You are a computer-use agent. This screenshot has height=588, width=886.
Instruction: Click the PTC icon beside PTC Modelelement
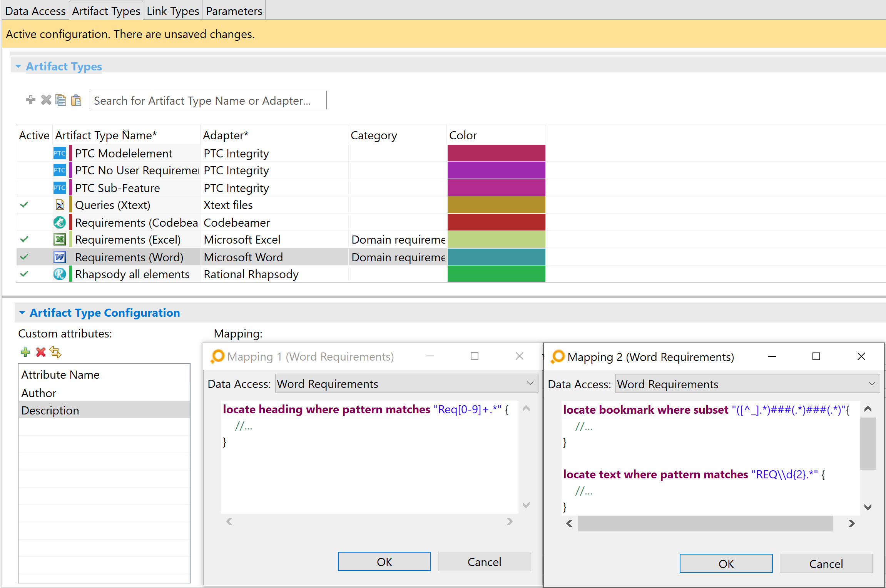60,153
